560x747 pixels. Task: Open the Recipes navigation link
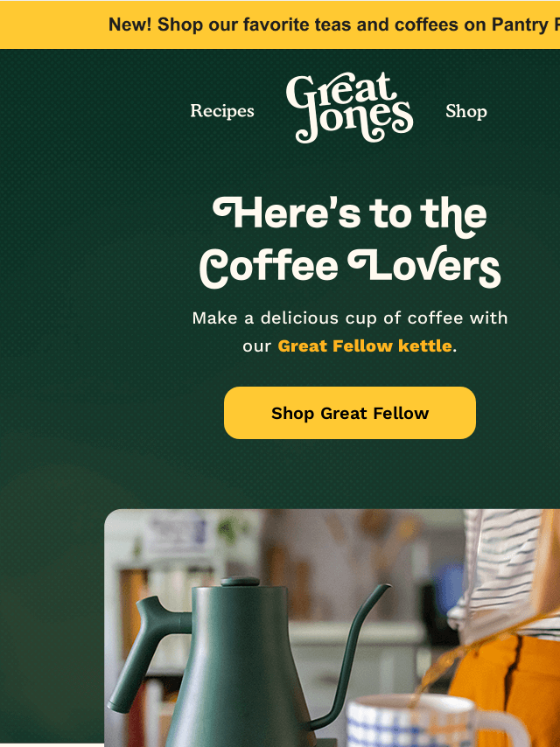pyautogui.click(x=222, y=111)
